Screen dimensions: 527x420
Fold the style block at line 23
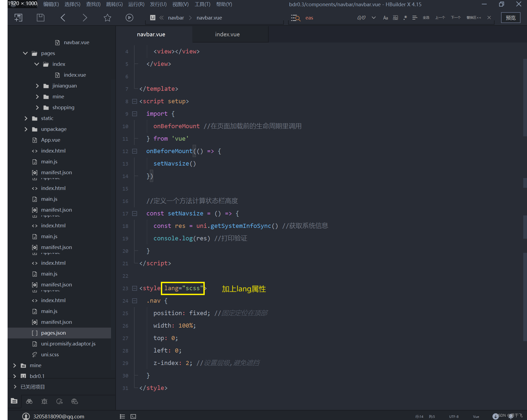tap(134, 288)
